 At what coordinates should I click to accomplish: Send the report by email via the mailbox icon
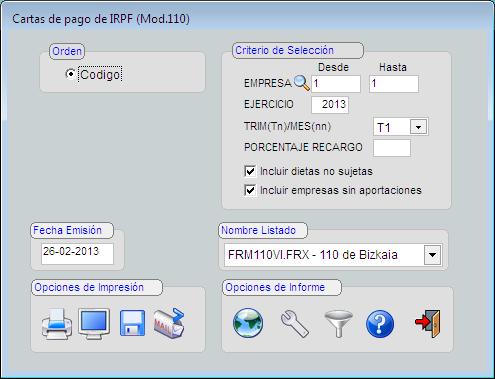click(x=169, y=323)
